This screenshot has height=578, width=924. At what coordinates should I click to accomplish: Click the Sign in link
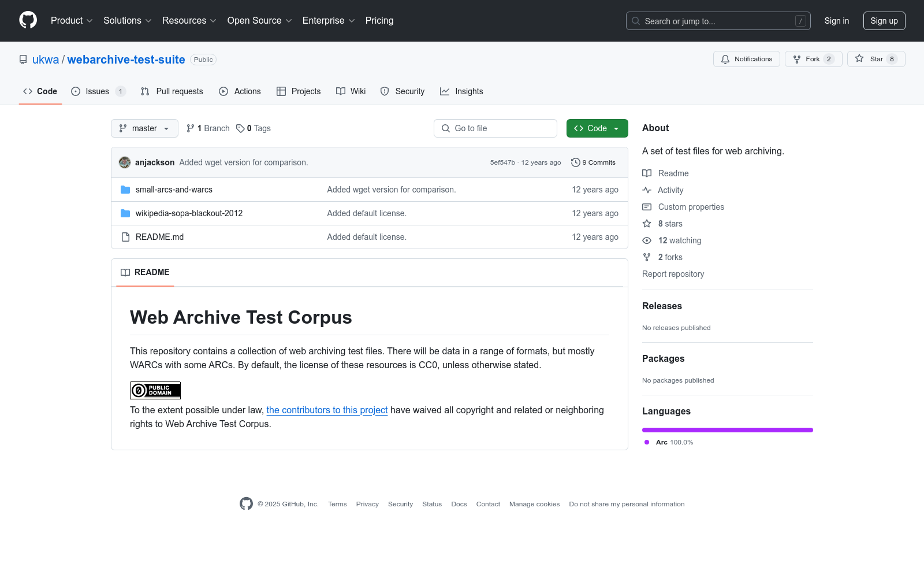pyautogui.click(x=837, y=21)
